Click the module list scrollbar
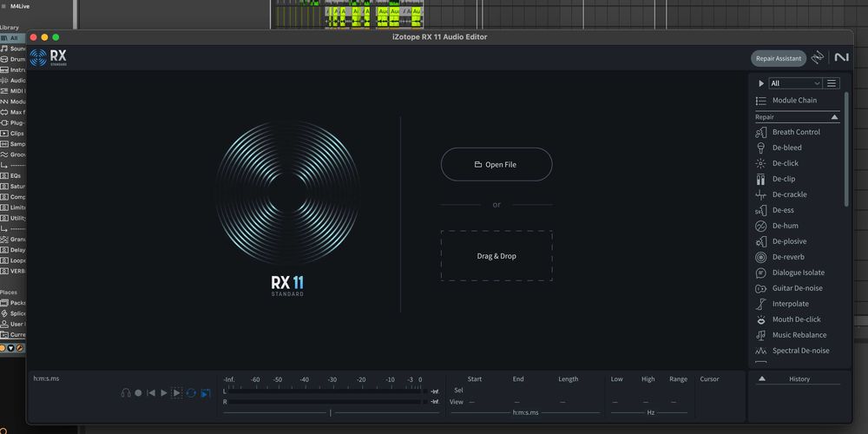Screen dimensions: 868x434 [x=845, y=149]
